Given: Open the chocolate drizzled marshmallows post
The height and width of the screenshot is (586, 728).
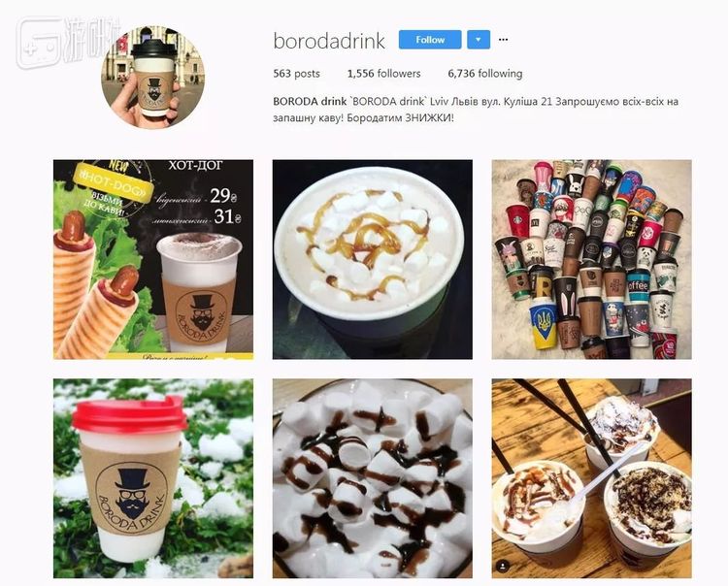Looking at the screenshot, I should 373,478.
